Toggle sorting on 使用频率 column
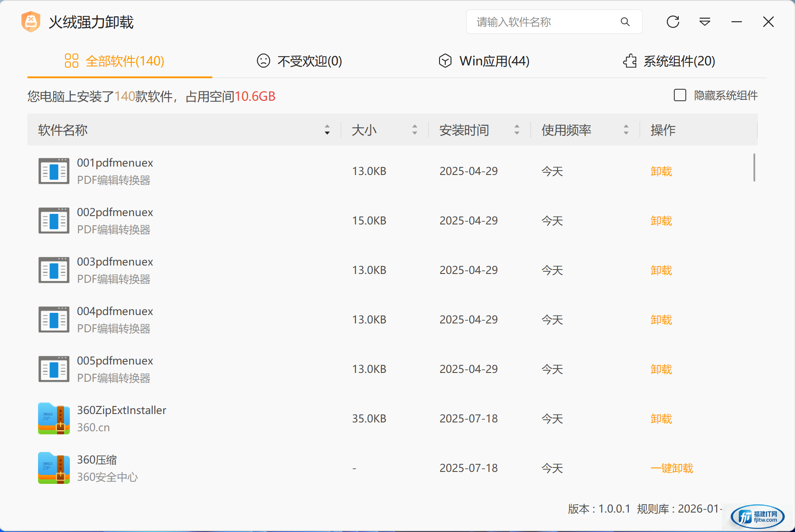The width and height of the screenshot is (795, 532). click(626, 130)
